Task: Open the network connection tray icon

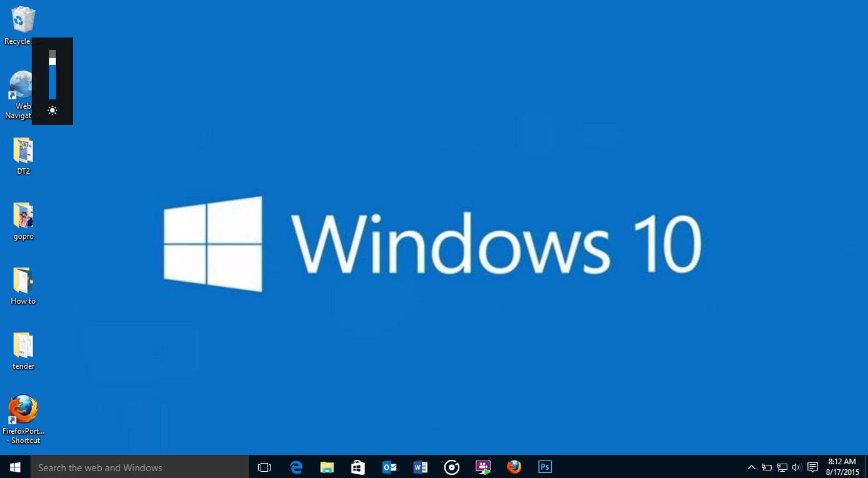Action: pos(782,467)
